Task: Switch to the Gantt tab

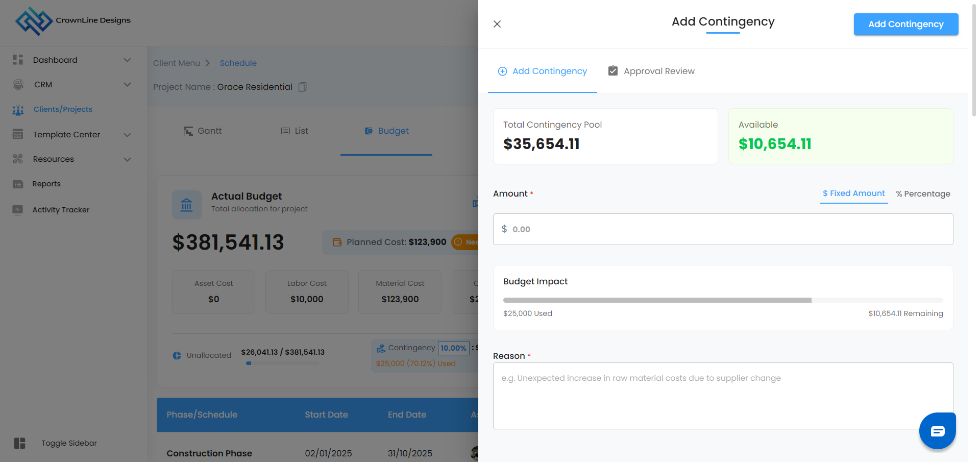Action: click(203, 131)
